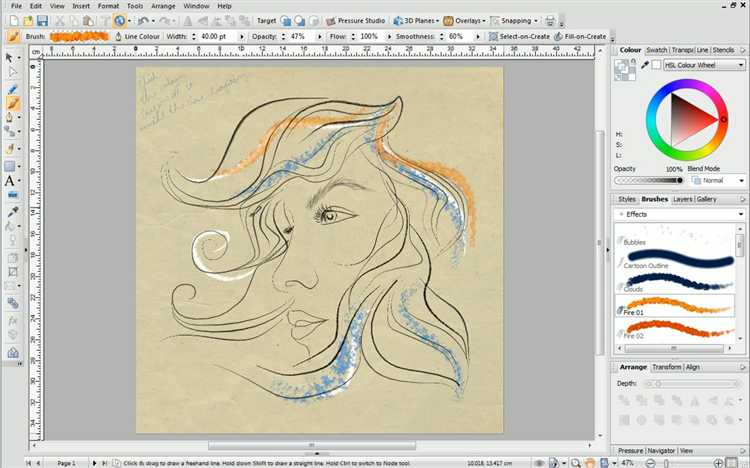Click the Line Colour icon
The width and height of the screenshot is (750, 468).
(x=119, y=37)
